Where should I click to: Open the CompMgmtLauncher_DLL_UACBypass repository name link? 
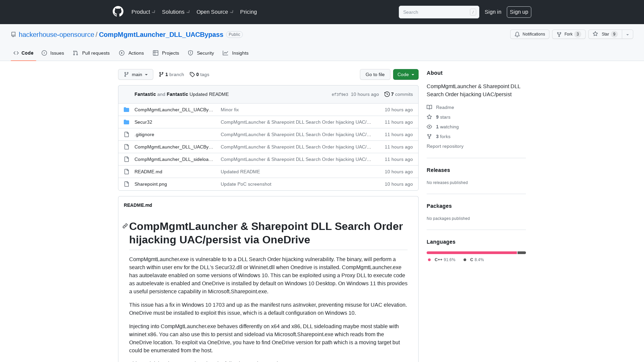click(x=161, y=35)
